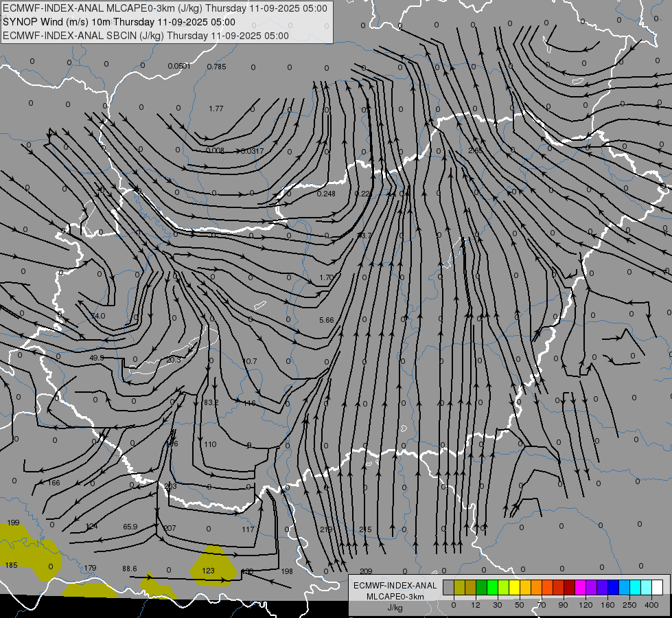Click the map value 0.0501
Screen dimensions: 672x618
(x=178, y=66)
